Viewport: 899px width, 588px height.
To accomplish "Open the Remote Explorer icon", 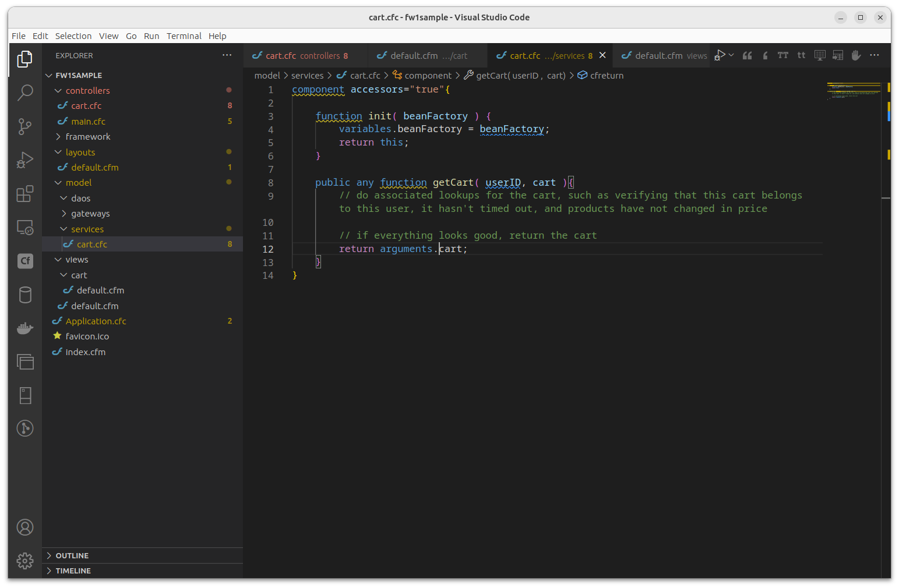I will [25, 227].
